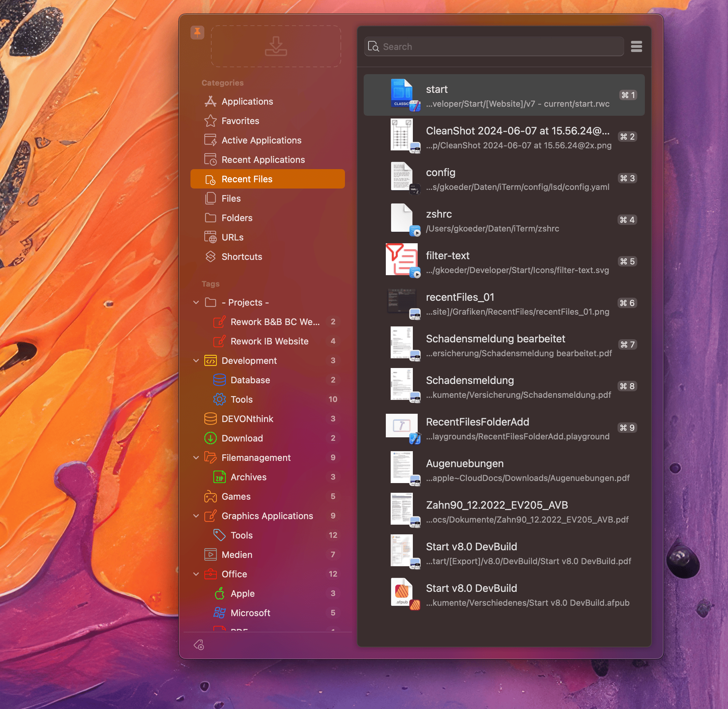This screenshot has height=709, width=728.
Task: Select Rework IB Website tag
Action: point(268,341)
